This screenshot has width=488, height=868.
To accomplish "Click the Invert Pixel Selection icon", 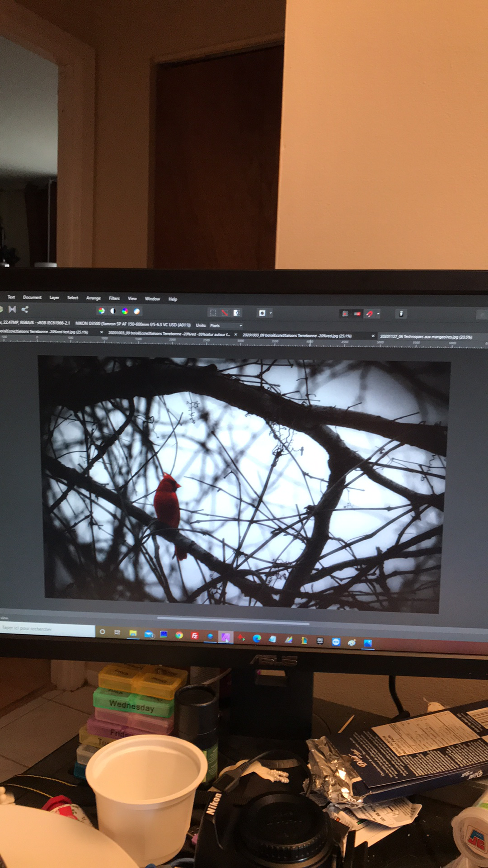I will [236, 313].
